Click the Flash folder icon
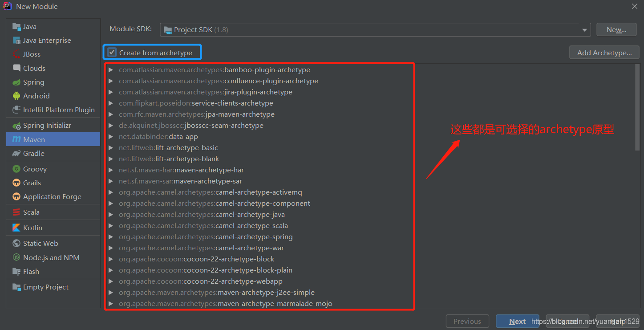 (x=16, y=271)
